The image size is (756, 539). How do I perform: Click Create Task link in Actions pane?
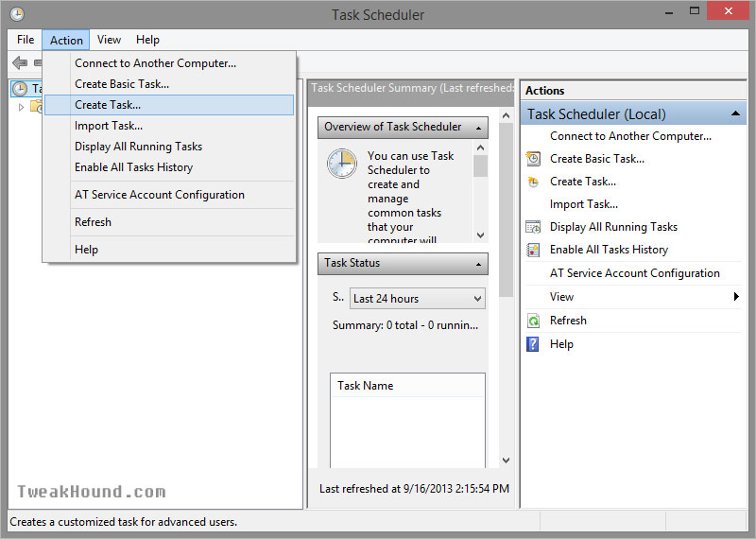tap(583, 182)
